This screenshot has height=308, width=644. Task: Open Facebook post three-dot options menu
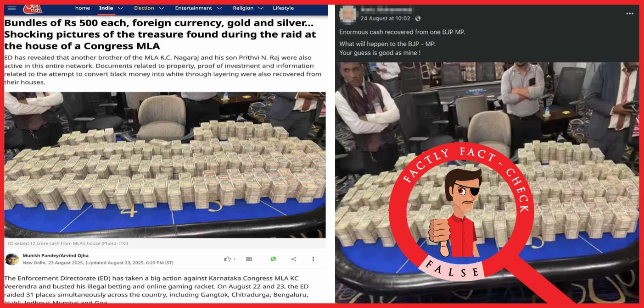(x=630, y=14)
